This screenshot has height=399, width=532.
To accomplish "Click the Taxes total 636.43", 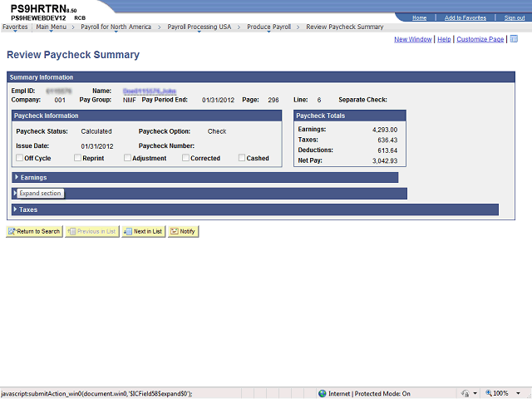I will 387,140.
